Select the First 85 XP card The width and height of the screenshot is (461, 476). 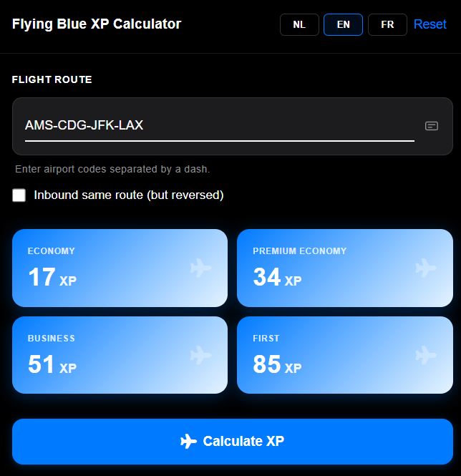click(344, 355)
